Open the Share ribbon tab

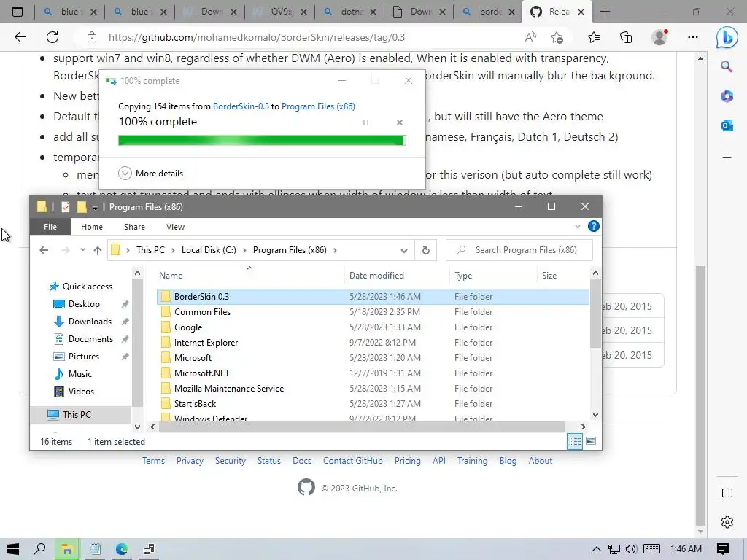coord(134,227)
